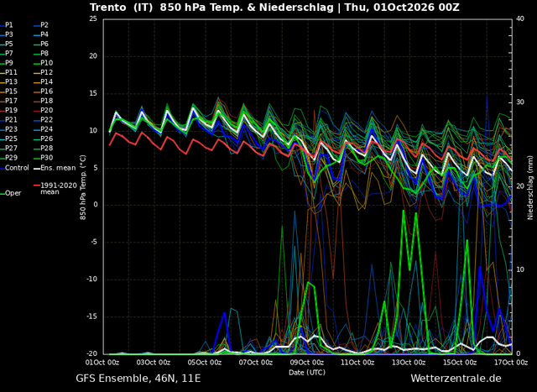Viewport: 537px width, 392px height.
Task: Click the '-15' temperature axis tick
Action: click(91, 316)
